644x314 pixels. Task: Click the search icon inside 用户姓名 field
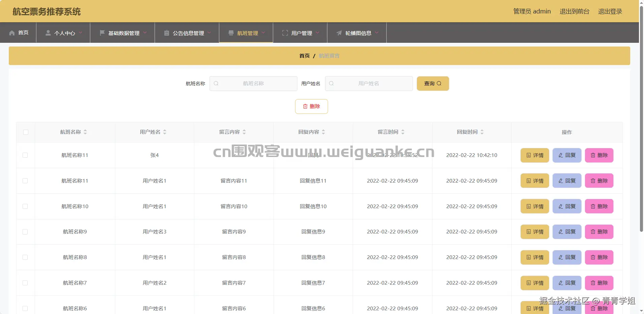[x=331, y=84]
